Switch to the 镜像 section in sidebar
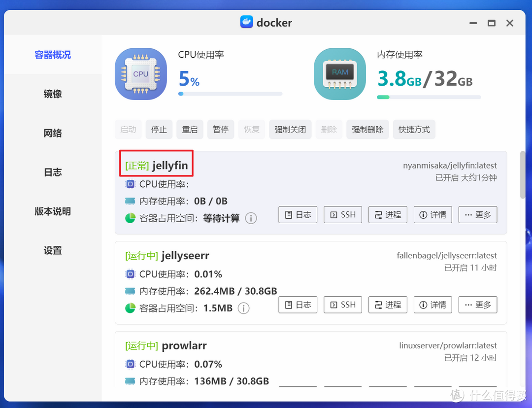532x408 pixels. click(53, 94)
